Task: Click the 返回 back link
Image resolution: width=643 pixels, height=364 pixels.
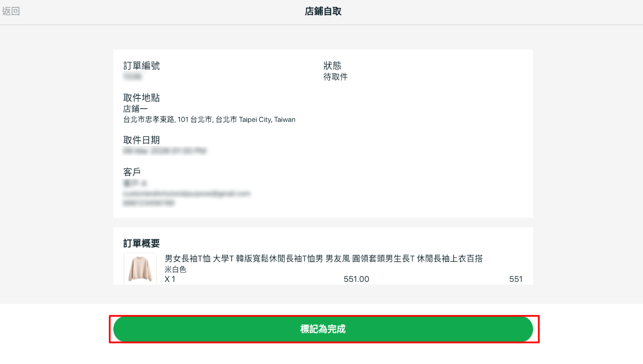Action: [11, 11]
